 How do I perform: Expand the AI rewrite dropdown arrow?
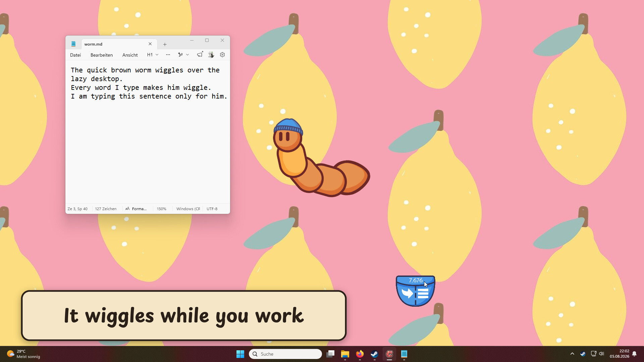click(x=187, y=55)
